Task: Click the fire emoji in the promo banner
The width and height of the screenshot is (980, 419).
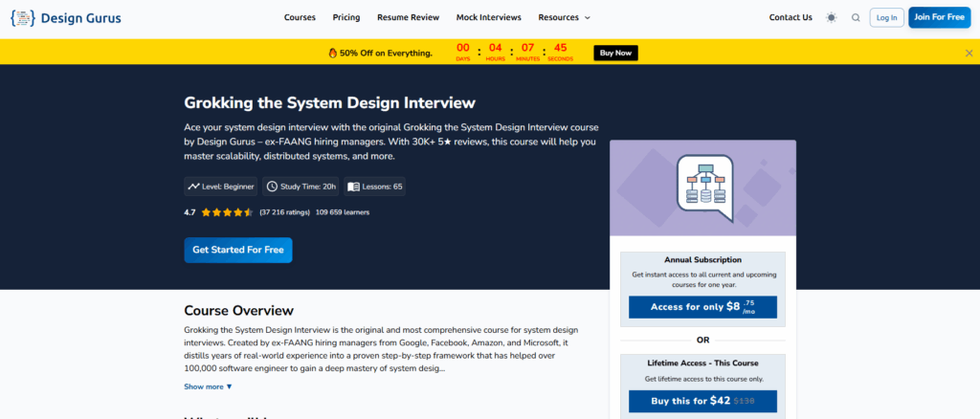Action: tap(332, 53)
